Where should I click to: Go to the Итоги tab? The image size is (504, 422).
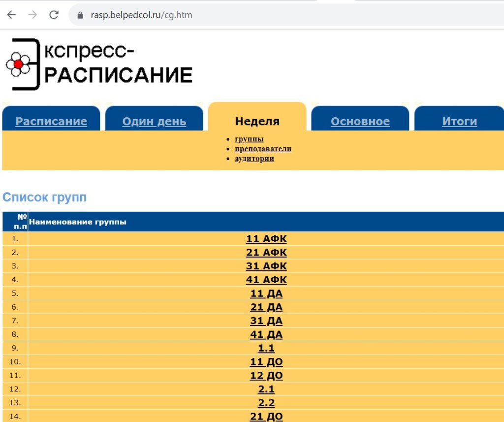[x=459, y=122]
